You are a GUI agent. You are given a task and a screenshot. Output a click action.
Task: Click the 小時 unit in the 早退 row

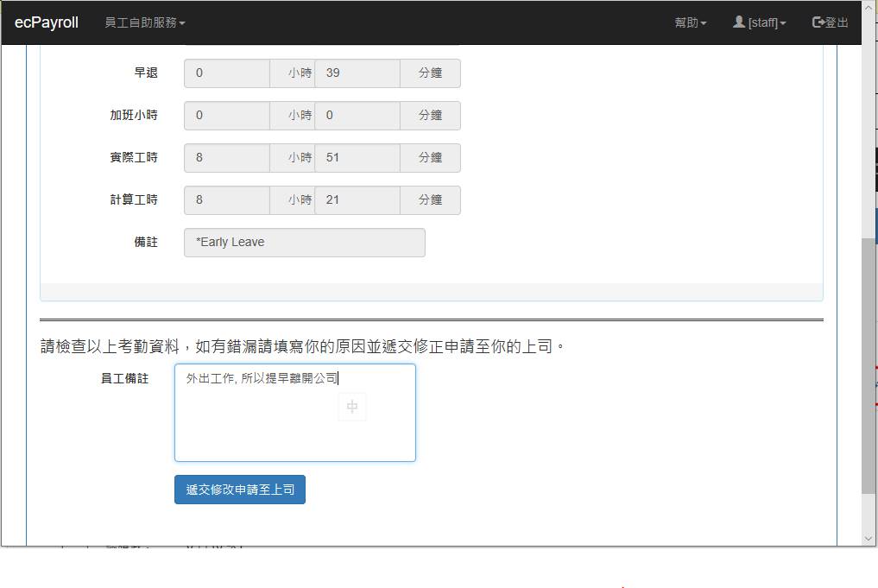[x=293, y=73]
